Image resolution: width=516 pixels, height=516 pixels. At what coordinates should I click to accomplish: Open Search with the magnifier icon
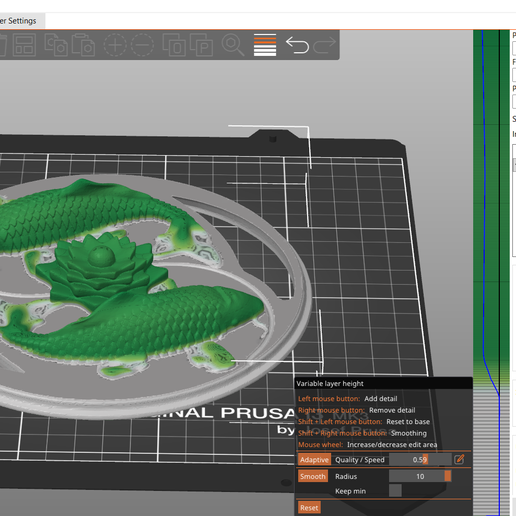233,45
